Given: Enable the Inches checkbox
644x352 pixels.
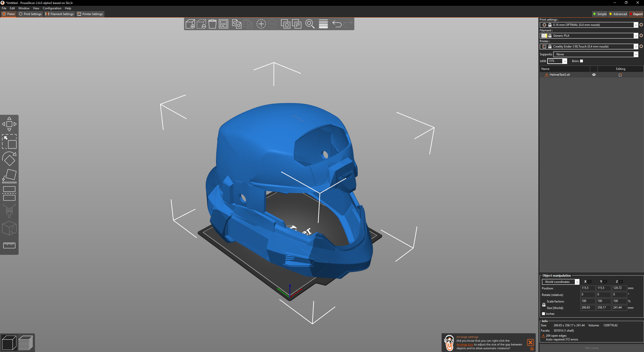Looking at the screenshot, I should (543, 314).
